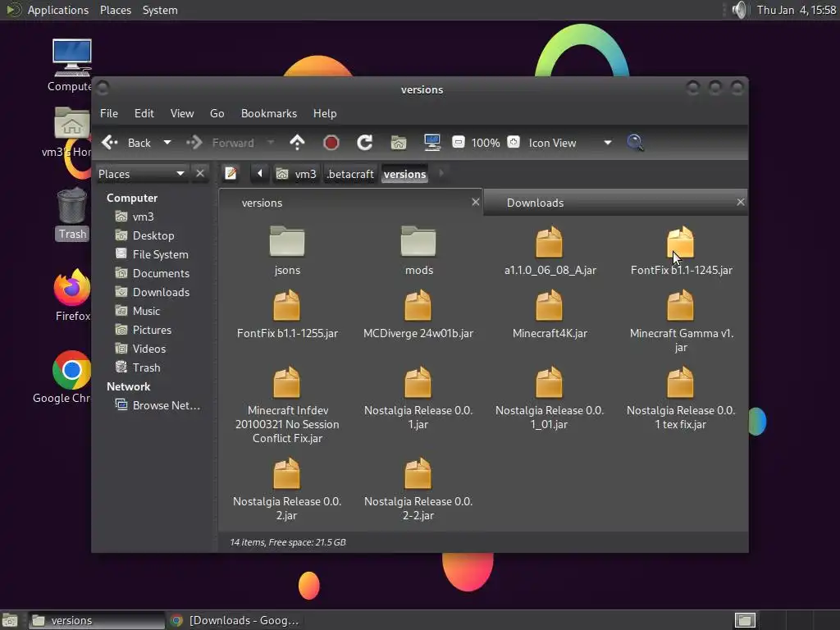Switch to the versions tab
The height and width of the screenshot is (630, 840).
[x=351, y=203]
